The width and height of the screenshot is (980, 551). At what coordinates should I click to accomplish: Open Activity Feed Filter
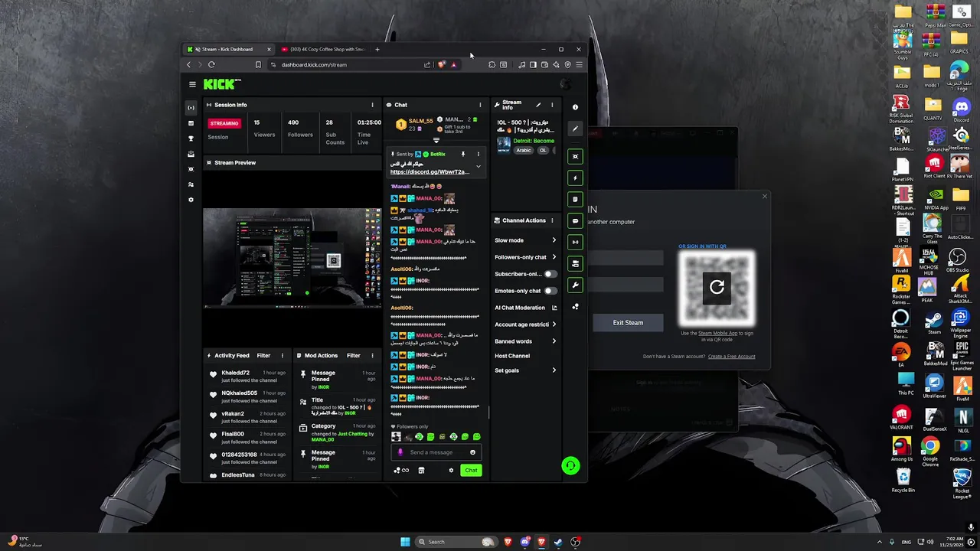click(x=263, y=355)
